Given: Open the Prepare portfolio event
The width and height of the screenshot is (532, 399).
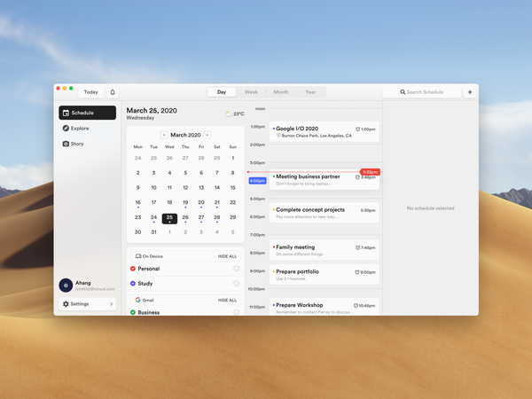Looking at the screenshot, I should coord(325,275).
